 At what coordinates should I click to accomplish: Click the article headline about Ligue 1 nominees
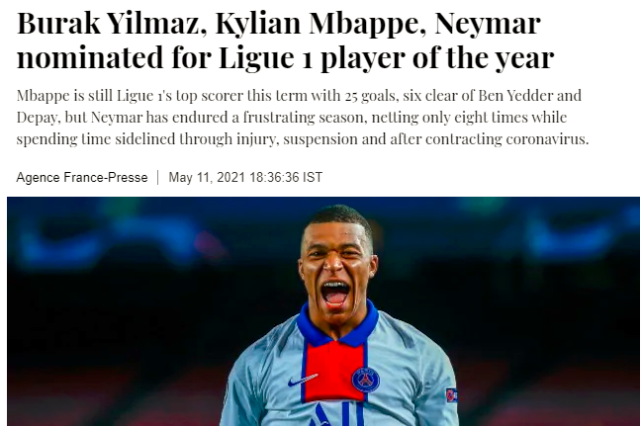[x=285, y=39]
